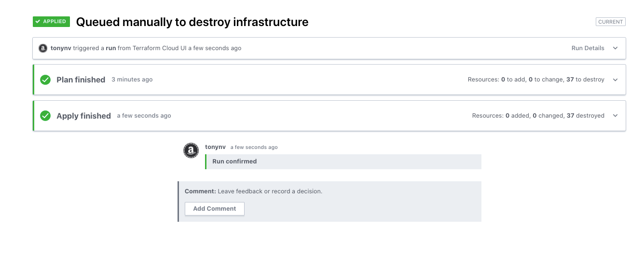
Task: Click the Run confirmed message box
Action: tap(343, 162)
